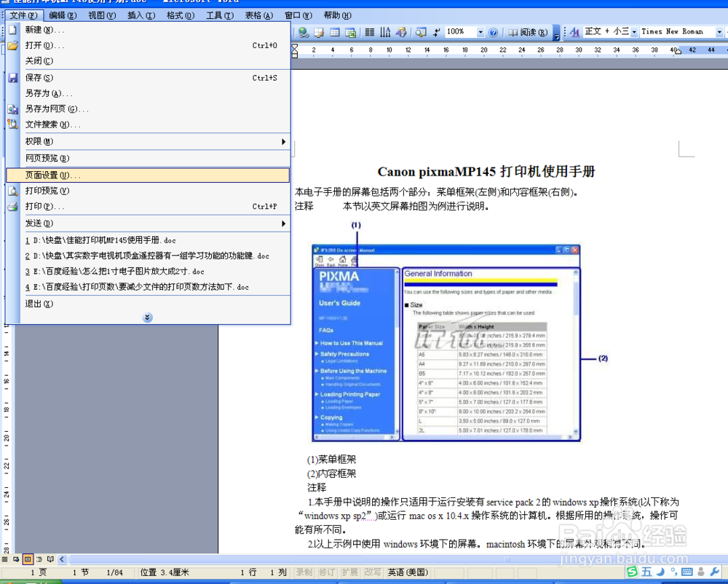Choose 网页预览 (Web Page Preview)
The image size is (728, 584).
click(x=148, y=158)
